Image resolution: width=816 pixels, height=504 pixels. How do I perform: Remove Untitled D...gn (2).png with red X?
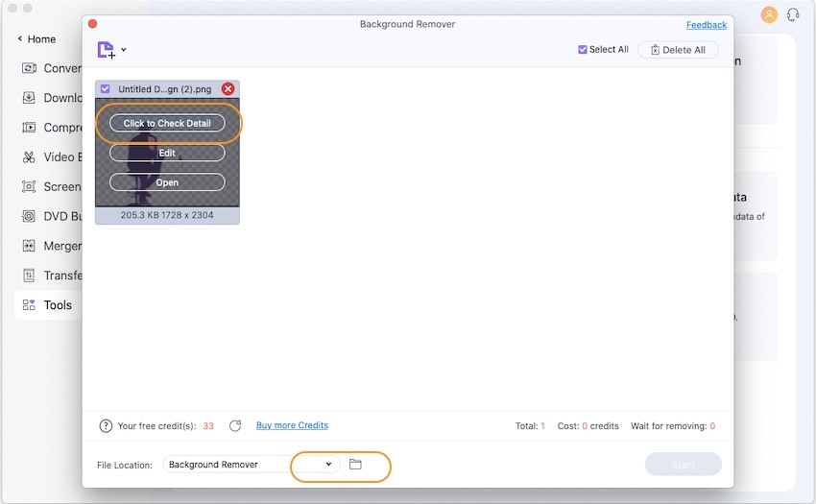pyautogui.click(x=228, y=89)
